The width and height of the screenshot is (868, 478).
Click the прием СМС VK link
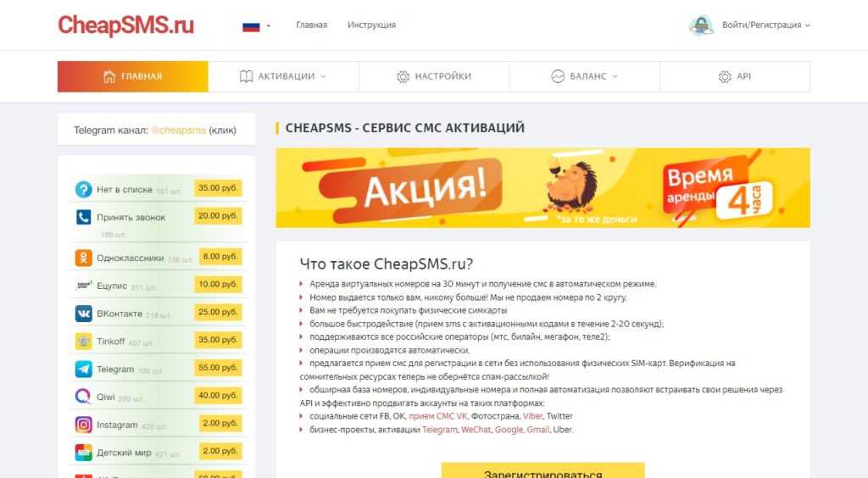tap(438, 416)
